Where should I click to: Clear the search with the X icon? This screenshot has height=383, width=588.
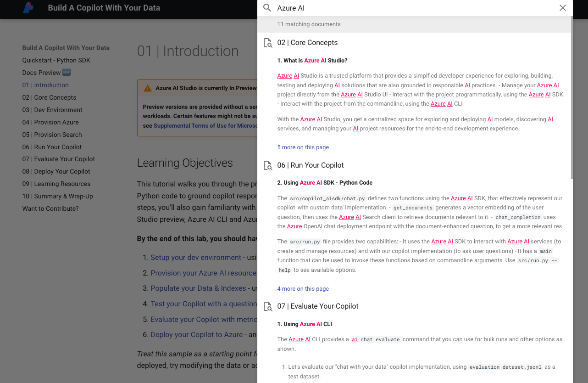click(563, 8)
